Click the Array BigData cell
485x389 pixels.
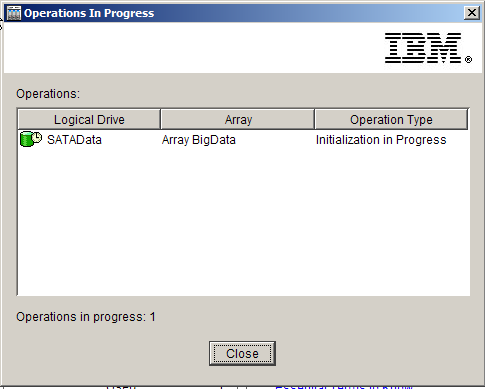[199, 140]
